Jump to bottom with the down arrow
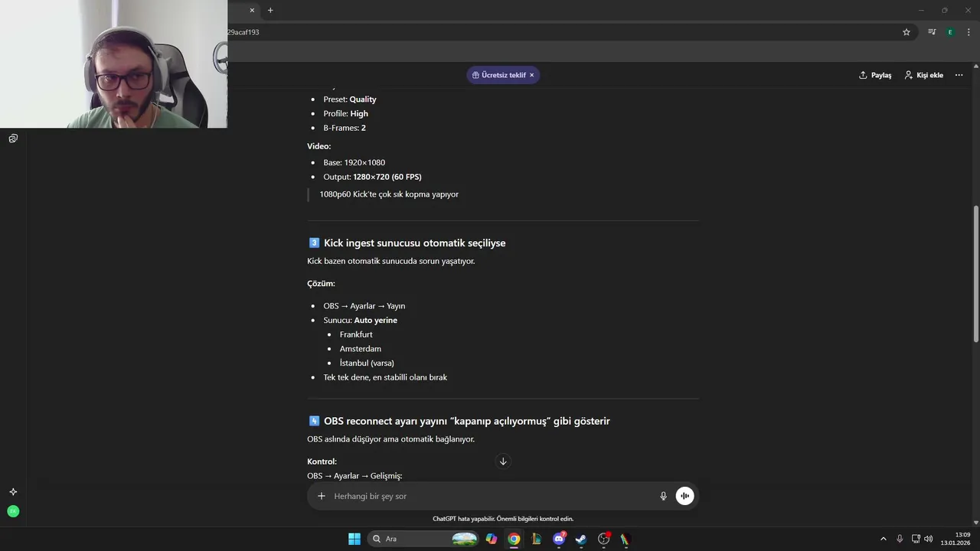Image resolution: width=980 pixels, height=551 pixels. [x=503, y=461]
